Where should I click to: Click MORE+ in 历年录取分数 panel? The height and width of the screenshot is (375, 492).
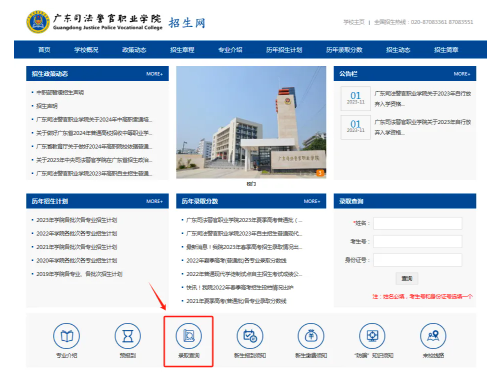point(312,201)
